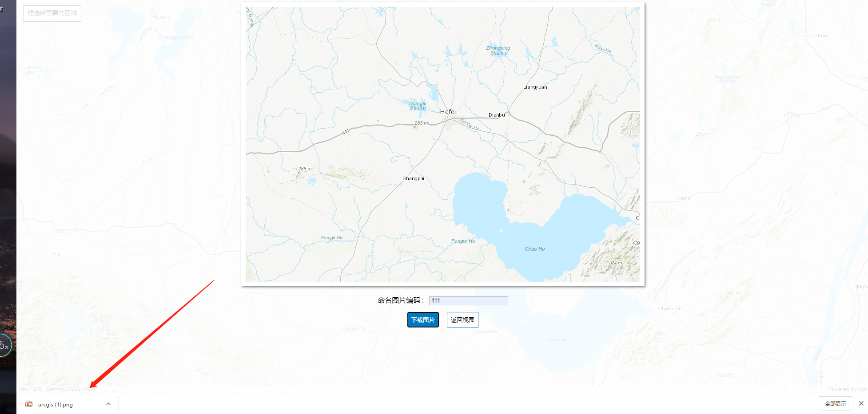This screenshot has width=868, height=414.
Task: Click the circular percentage progress indicator
Action: 4,344
